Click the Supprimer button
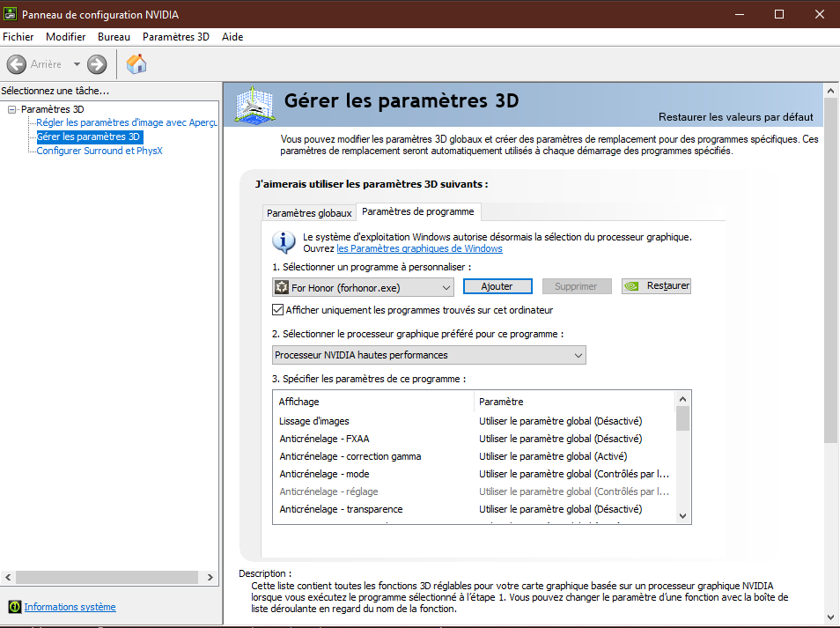The height and width of the screenshot is (628, 840). tap(577, 286)
